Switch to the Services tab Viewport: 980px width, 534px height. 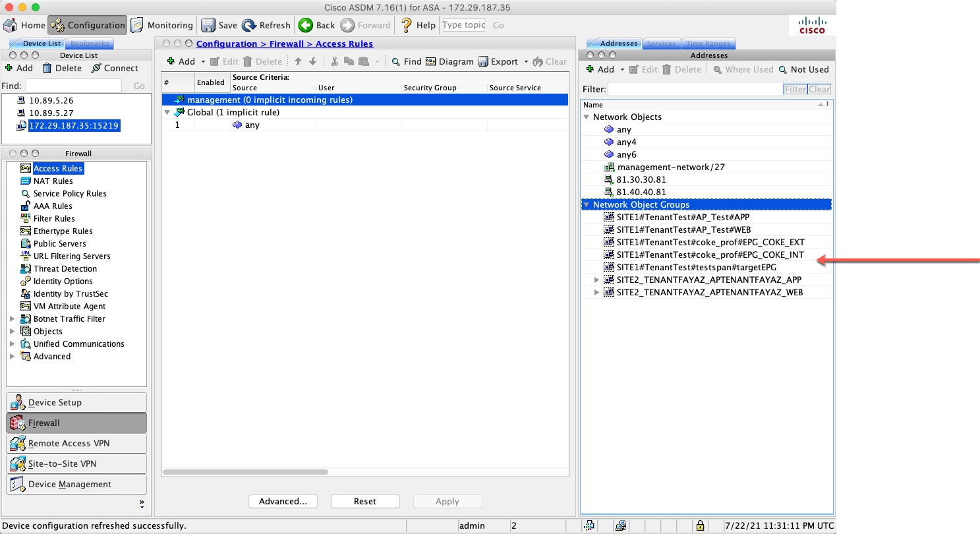click(x=662, y=44)
